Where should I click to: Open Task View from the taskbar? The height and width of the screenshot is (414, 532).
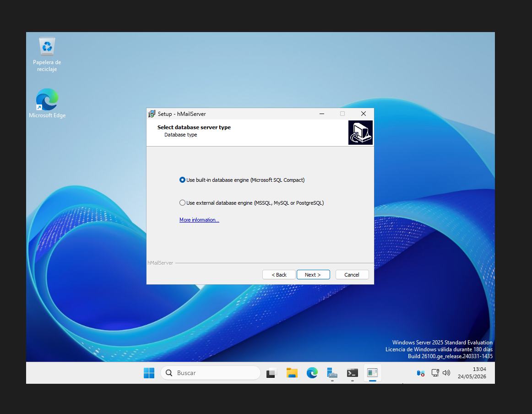(271, 373)
